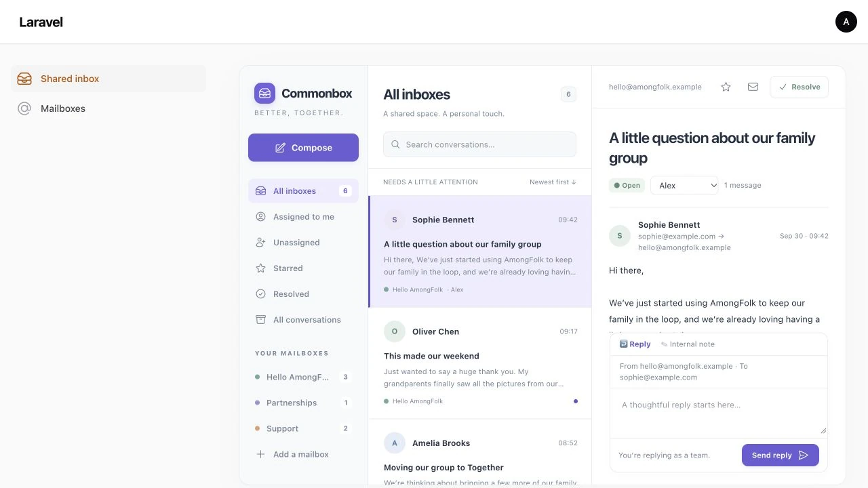Select All inboxes folder
Image resolution: width=868 pixels, height=488 pixels.
coord(303,191)
